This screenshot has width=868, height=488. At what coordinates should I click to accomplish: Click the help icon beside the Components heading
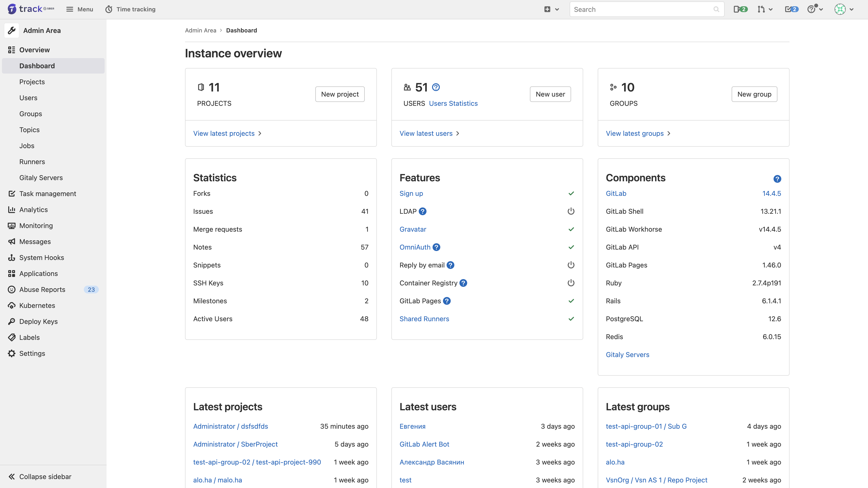pos(777,179)
